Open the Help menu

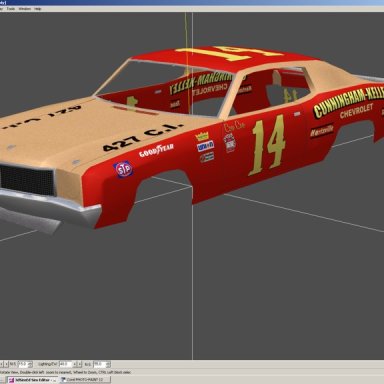tap(38, 9)
